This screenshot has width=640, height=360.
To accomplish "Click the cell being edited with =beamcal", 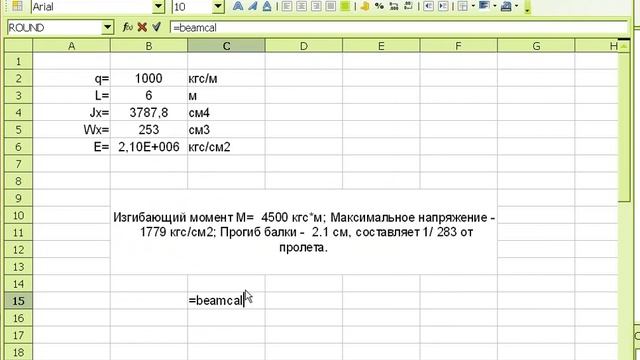I will [226, 301].
